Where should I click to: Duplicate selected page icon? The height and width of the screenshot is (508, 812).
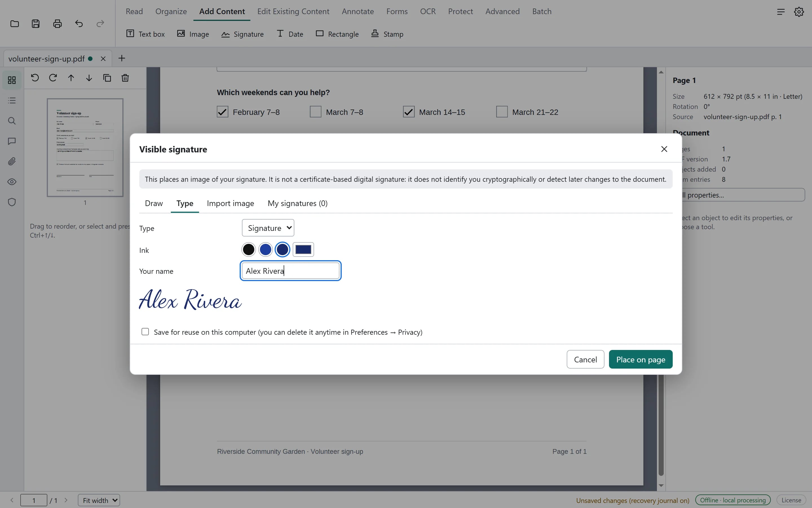[107, 78]
